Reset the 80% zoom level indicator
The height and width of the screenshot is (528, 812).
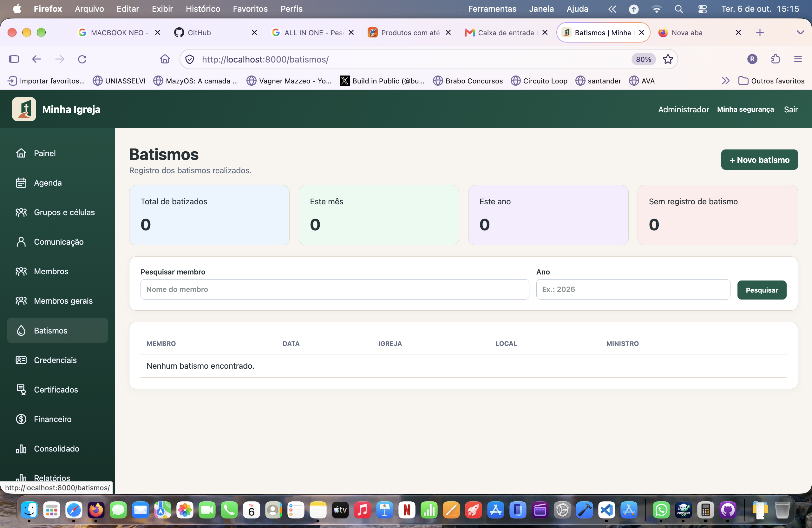click(643, 59)
